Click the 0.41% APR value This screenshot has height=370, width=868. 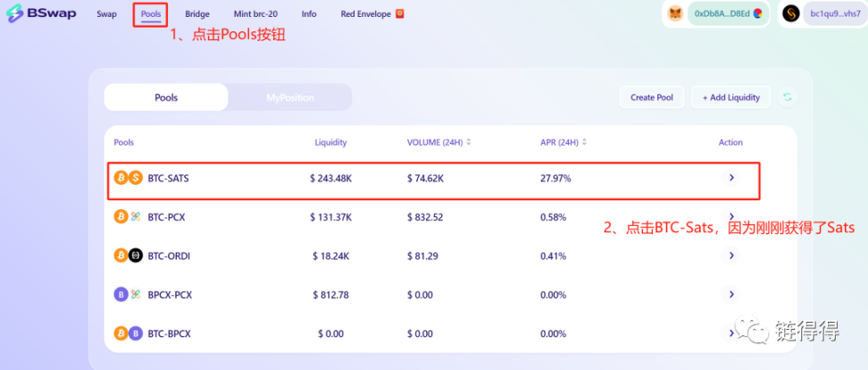coord(553,256)
